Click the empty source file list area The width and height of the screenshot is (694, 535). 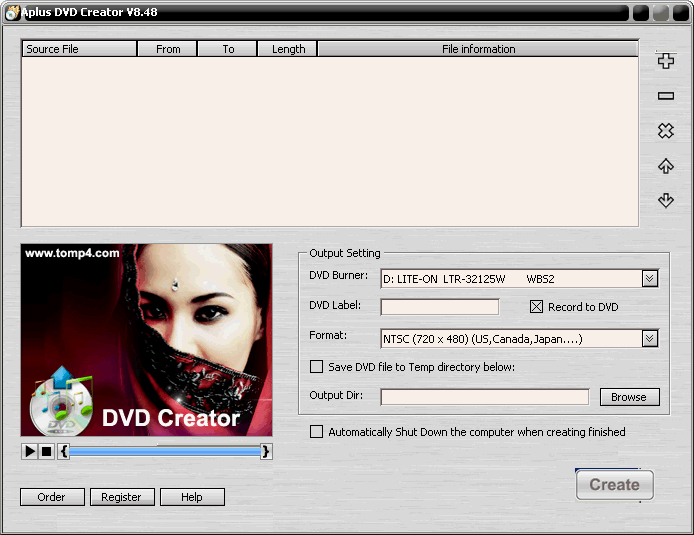tap(330, 142)
